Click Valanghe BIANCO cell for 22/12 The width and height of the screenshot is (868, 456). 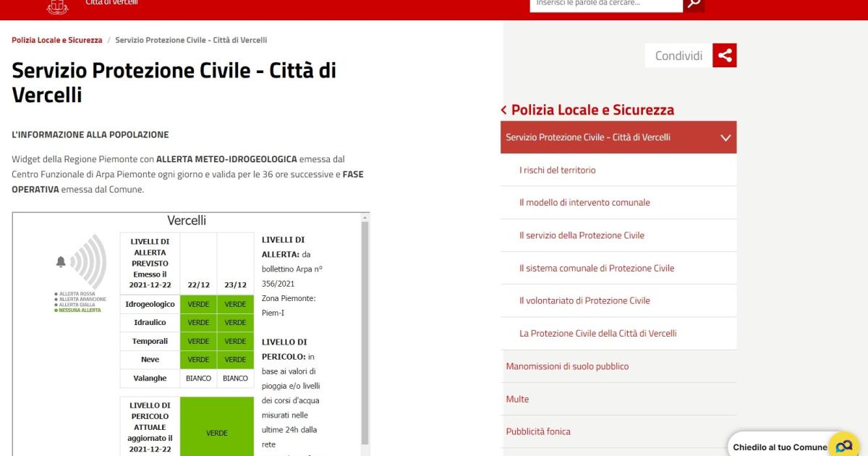pyautogui.click(x=198, y=379)
